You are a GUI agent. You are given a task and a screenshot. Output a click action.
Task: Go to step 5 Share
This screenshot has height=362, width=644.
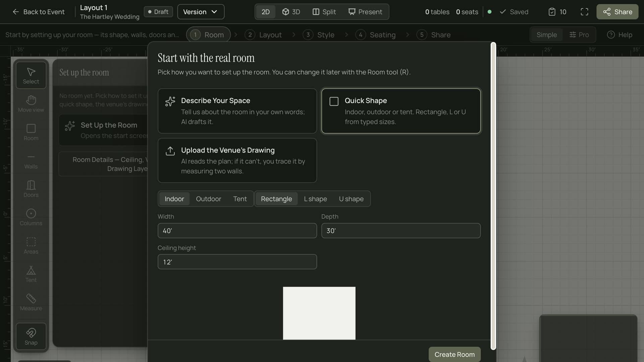[x=434, y=35]
